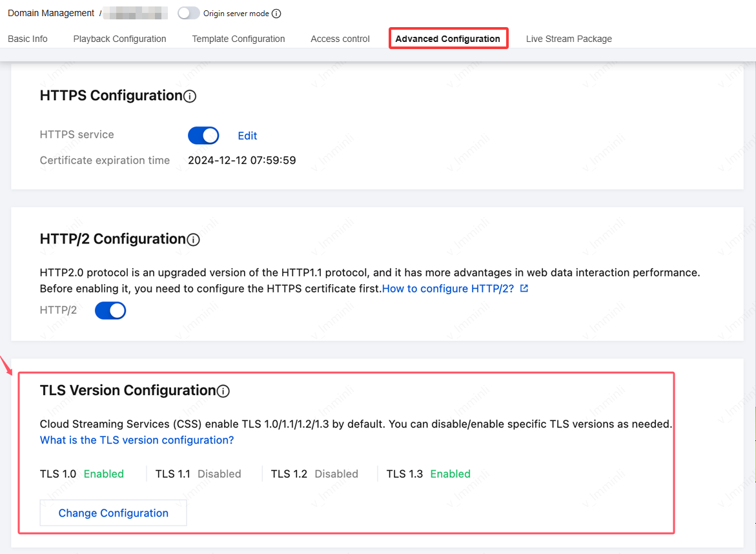Open the Live Stream Package tab
The image size is (756, 554).
click(569, 39)
